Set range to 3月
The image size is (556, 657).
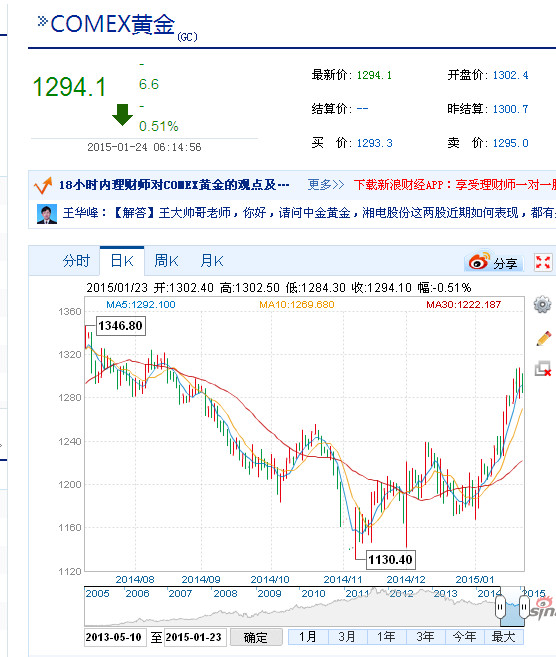pyautogui.click(x=347, y=637)
